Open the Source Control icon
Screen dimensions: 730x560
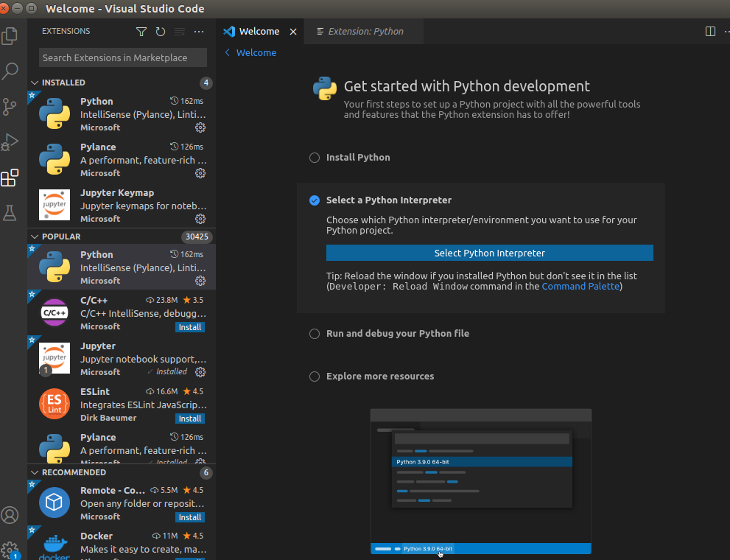tap(10, 107)
